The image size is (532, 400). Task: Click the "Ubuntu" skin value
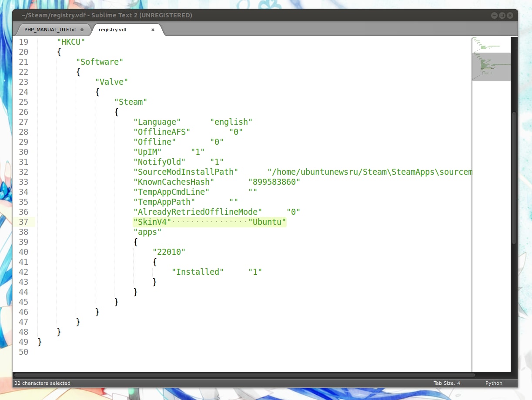click(x=267, y=222)
